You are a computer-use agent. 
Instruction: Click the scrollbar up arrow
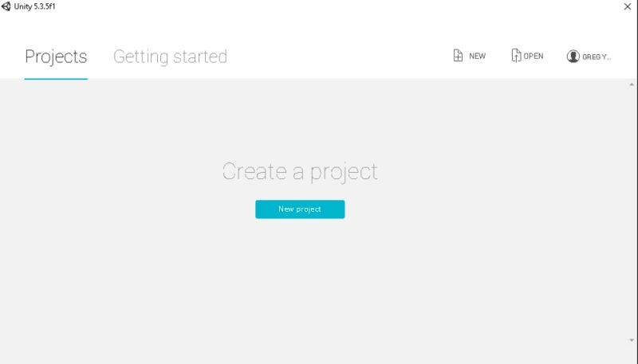(x=632, y=84)
